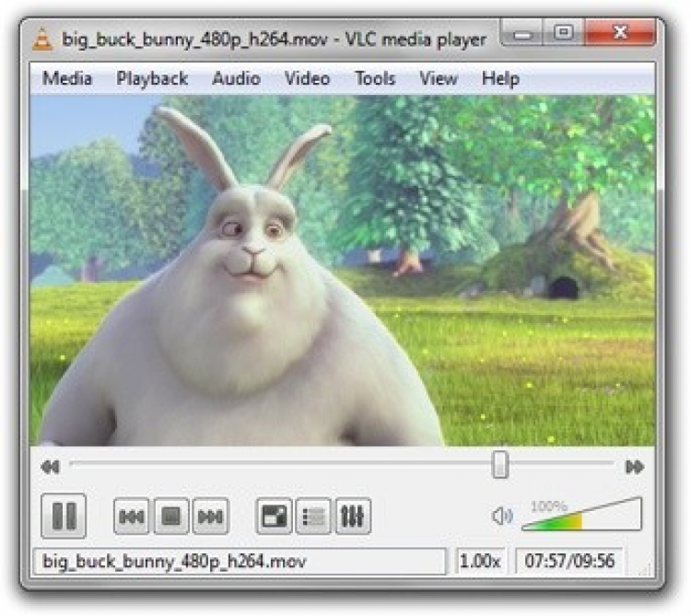Screen dimensions: 691x616
Task: Open the Audio menu
Action: (x=236, y=79)
